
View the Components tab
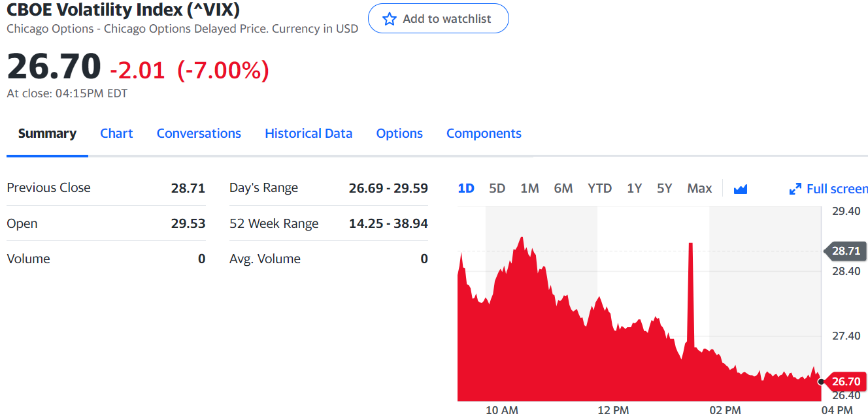click(484, 133)
